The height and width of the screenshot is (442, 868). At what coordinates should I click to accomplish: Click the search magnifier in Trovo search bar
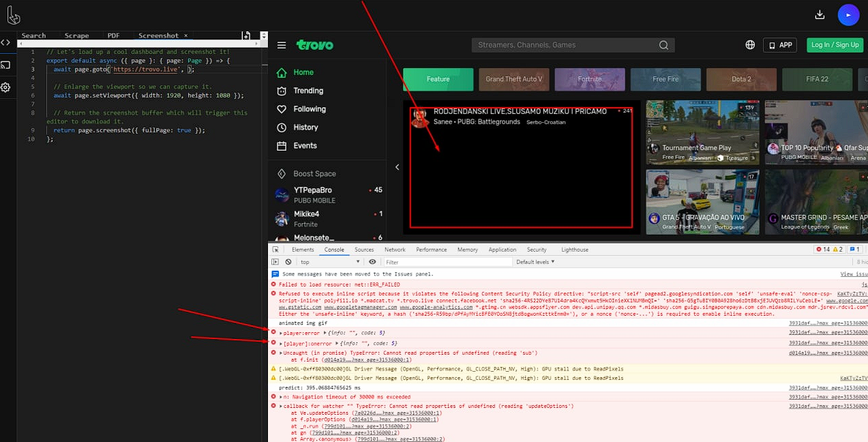[663, 44]
